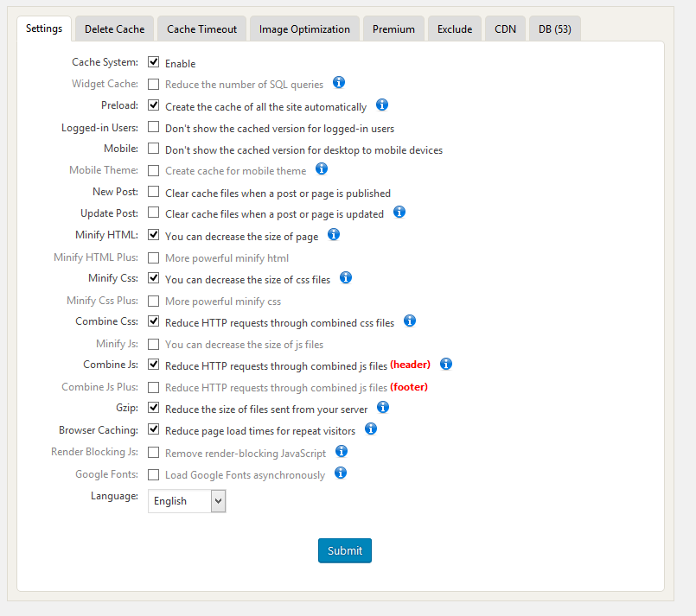Select the Cache Timeout tab
Image resolution: width=696 pixels, height=616 pixels.
(x=201, y=29)
